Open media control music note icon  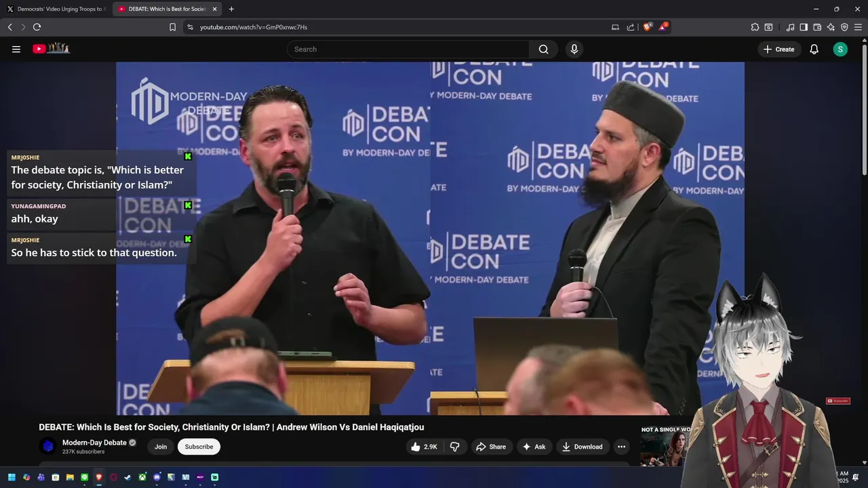(790, 27)
